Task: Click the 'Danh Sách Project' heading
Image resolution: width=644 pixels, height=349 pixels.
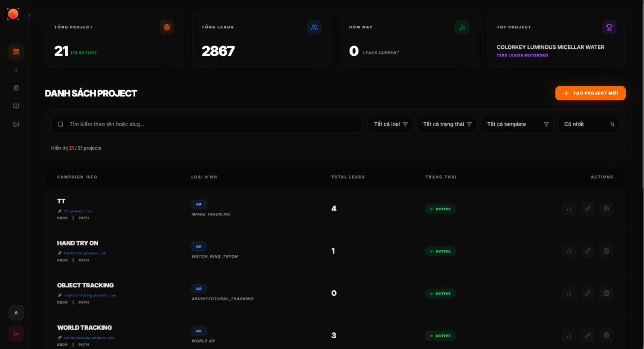Action: tap(91, 93)
